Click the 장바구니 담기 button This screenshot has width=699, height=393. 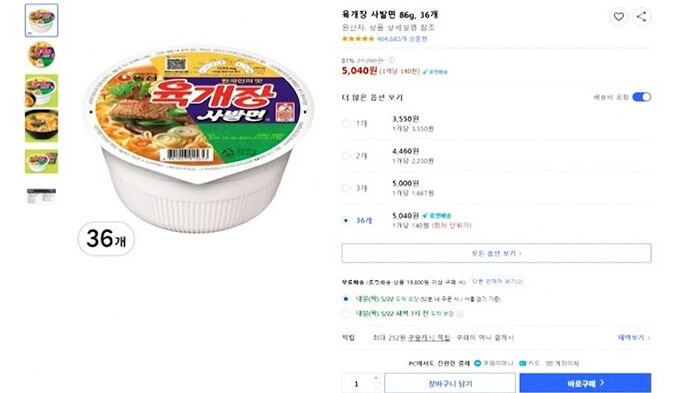tap(450, 383)
